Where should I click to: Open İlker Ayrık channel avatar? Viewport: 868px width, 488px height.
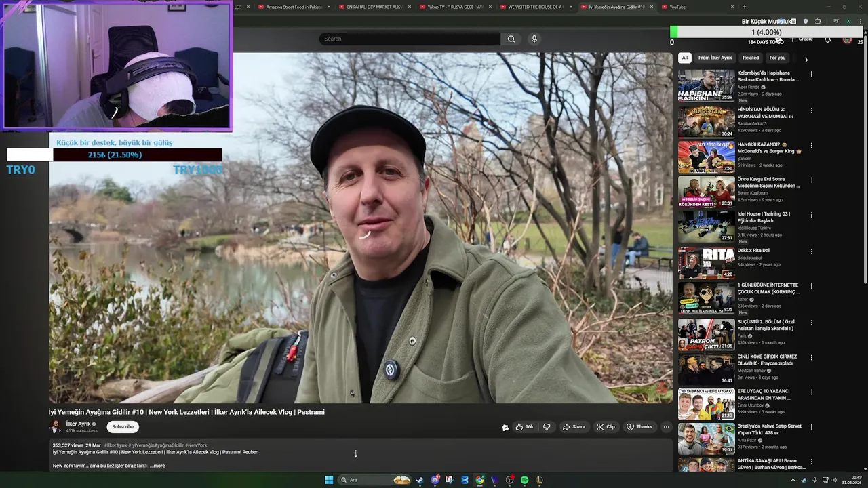(55, 427)
